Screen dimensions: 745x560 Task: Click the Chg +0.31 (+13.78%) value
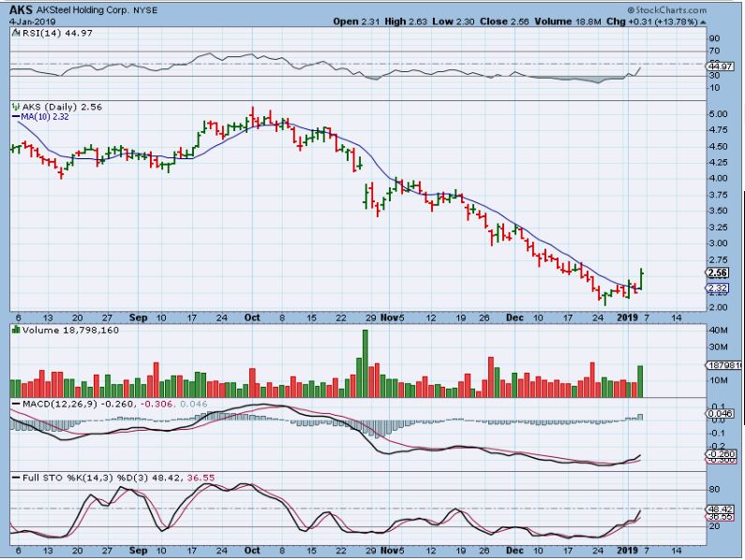tap(652, 22)
